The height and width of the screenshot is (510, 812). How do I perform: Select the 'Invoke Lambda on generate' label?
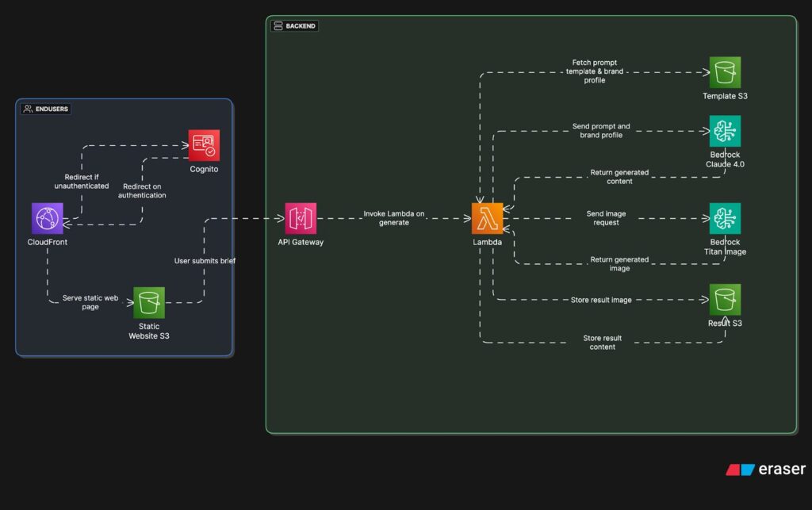394,218
